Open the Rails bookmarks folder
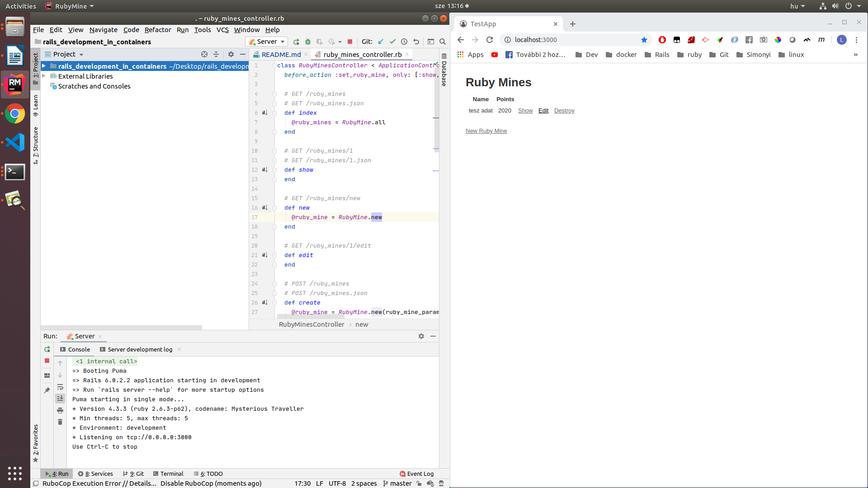Image resolution: width=868 pixels, height=488 pixels. tap(657, 55)
